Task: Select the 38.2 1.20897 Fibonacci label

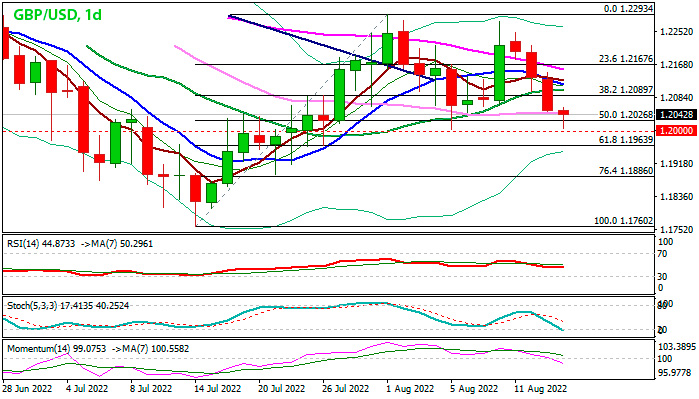Action: pyautogui.click(x=626, y=90)
